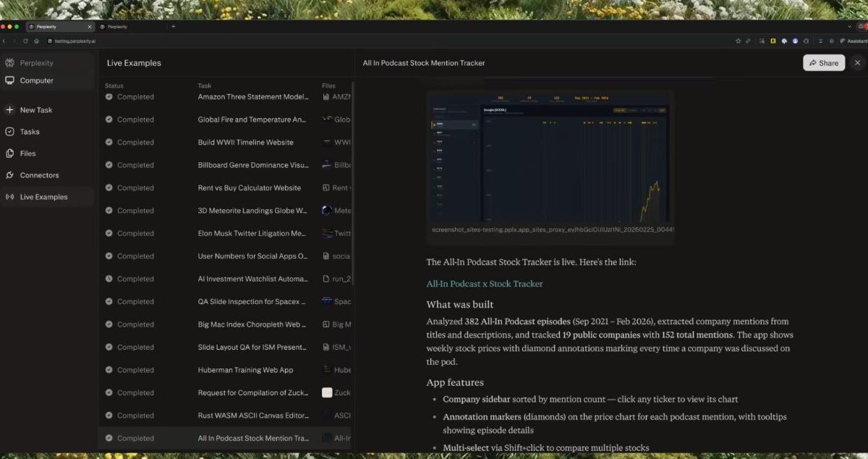Screen dimensions: 868x459
Task: Click the Big Mac file icon
Action: coord(327,324)
